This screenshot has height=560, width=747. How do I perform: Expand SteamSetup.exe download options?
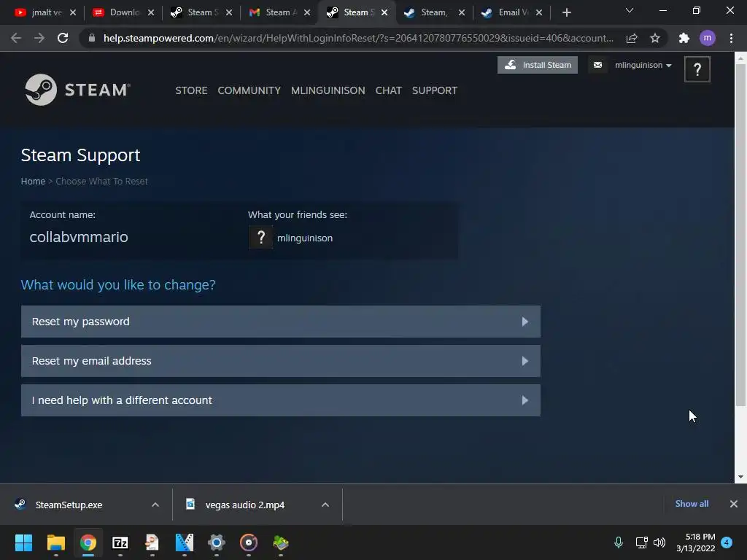155,505
